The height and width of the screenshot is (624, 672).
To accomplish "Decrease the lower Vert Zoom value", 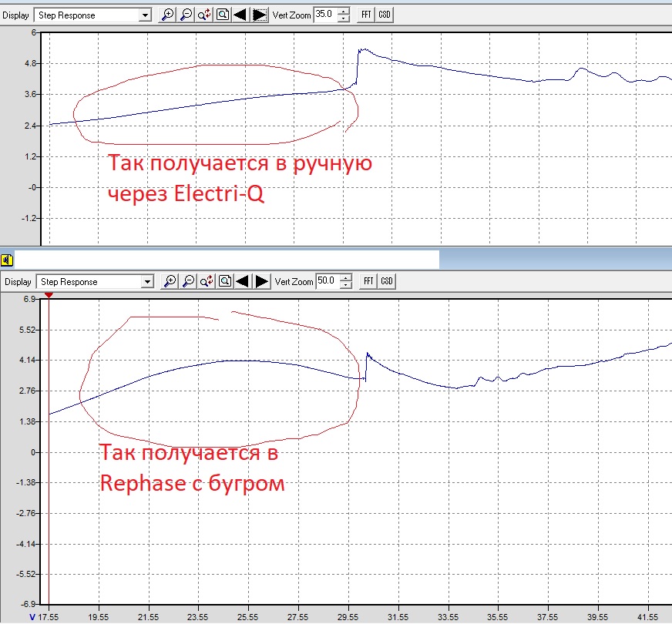I will [346, 285].
